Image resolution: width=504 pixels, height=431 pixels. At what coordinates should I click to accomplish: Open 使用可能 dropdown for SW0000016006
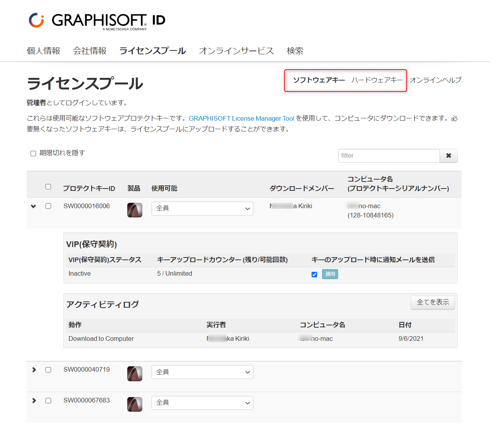point(202,209)
